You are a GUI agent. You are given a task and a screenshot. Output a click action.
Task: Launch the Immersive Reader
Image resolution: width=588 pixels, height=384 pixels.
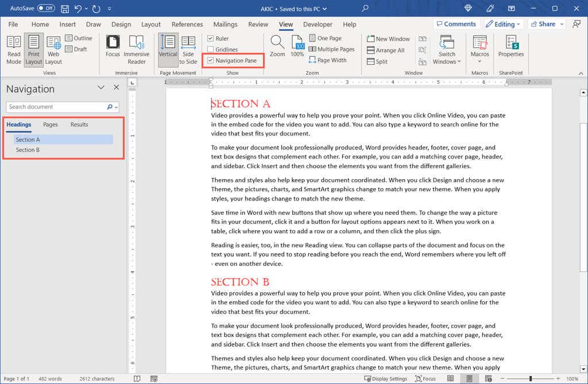pos(136,50)
